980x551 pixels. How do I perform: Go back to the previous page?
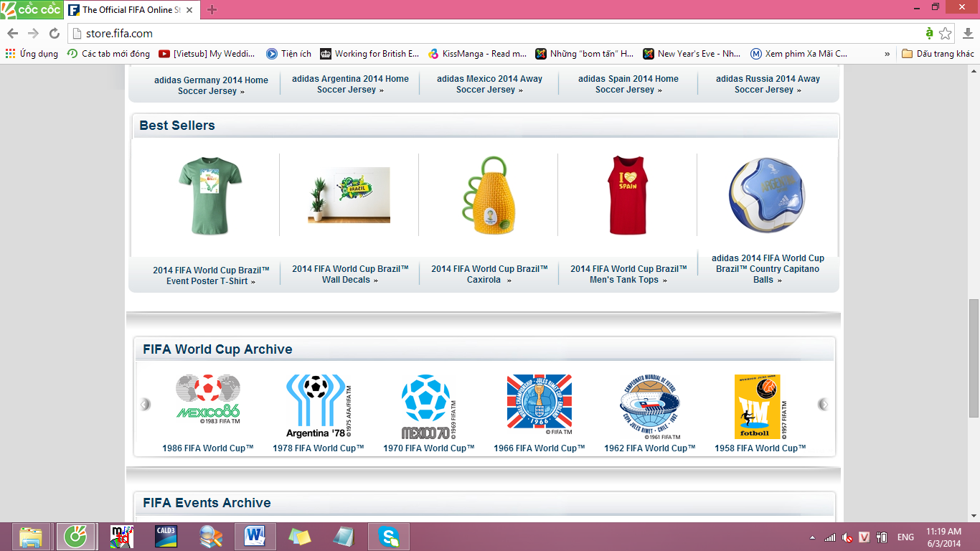pos(12,34)
